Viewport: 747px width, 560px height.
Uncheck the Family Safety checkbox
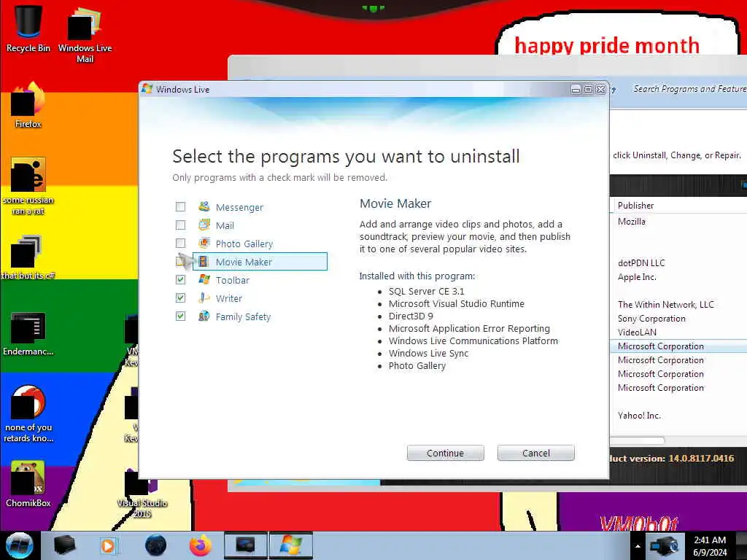(x=181, y=316)
